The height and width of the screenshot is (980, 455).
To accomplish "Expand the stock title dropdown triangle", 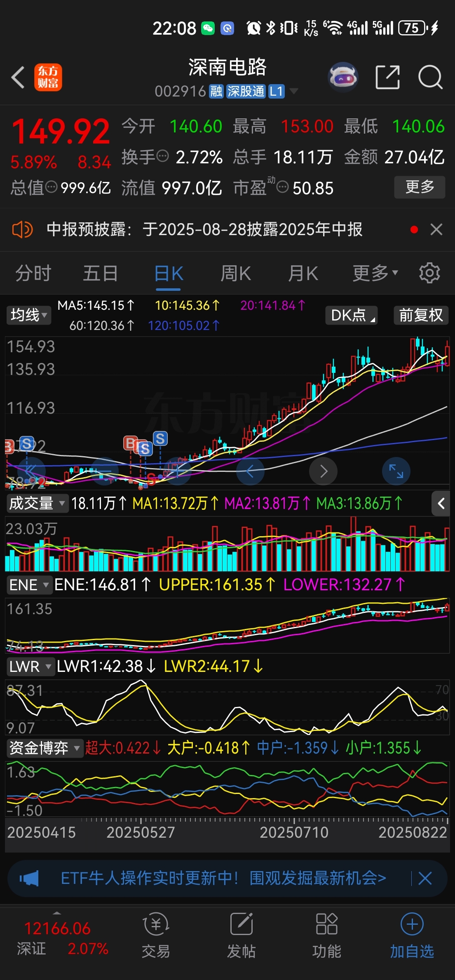I will coord(293,91).
